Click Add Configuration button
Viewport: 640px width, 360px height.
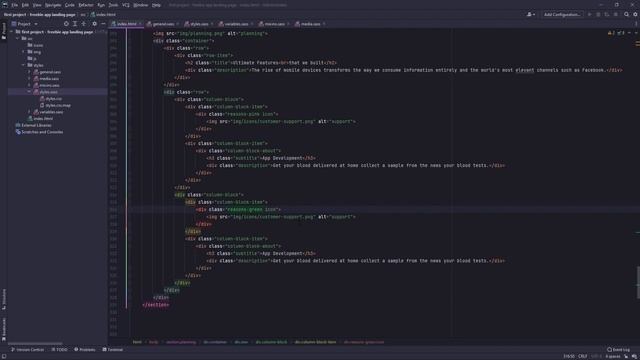tap(562, 15)
